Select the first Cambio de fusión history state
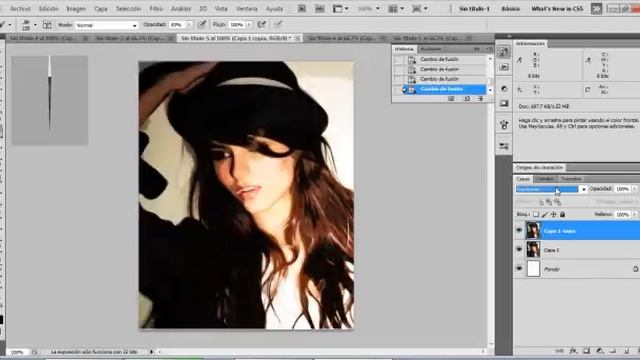 (x=442, y=59)
